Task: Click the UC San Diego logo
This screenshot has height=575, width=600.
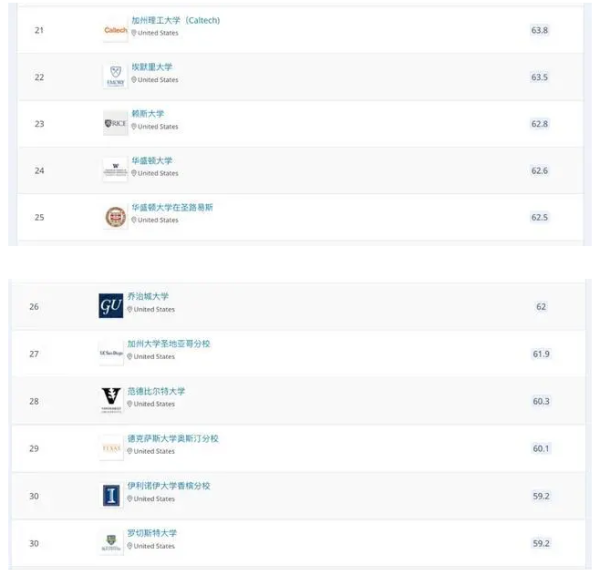Action: coord(111,353)
